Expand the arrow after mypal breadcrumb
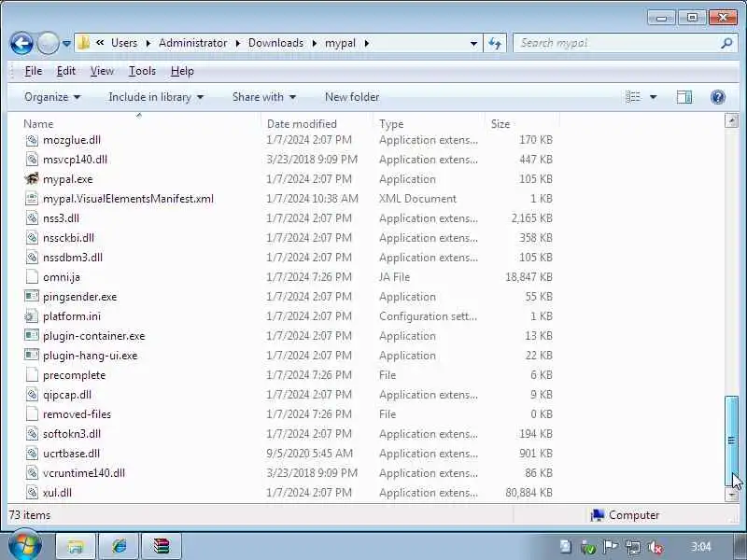The width and height of the screenshot is (747, 560). [367, 43]
